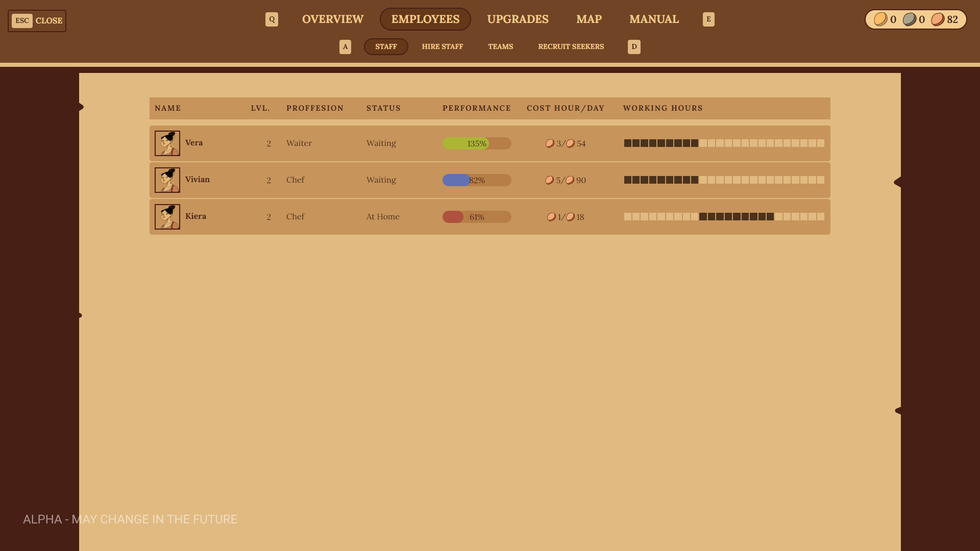This screenshot has width=980, height=551.
Task: Close the menu with the ESC CLOSE button
Action: 37,20
